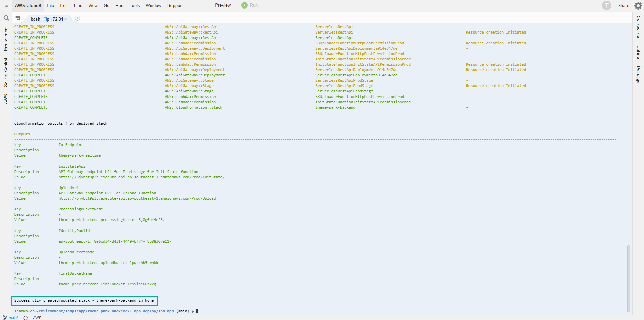Open the AWS panel in left sidebar
Viewport: 644px width, 320px height.
tap(6, 99)
